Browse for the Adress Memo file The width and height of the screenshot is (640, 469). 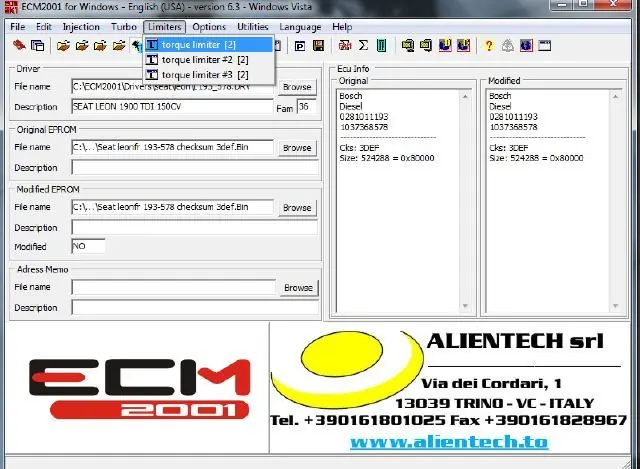point(298,288)
